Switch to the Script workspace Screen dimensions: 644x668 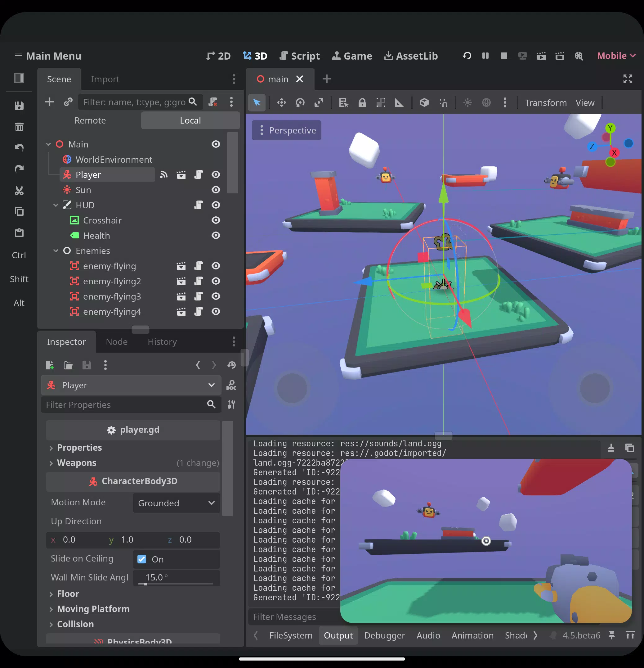299,56
